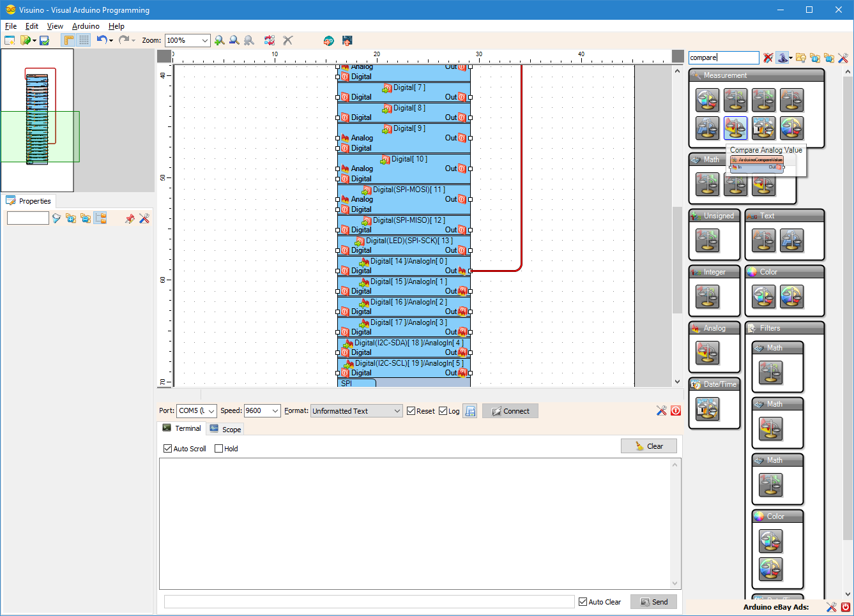The height and width of the screenshot is (616, 854).
Task: Open the open-project dropdown arrow
Action: pos(34,41)
